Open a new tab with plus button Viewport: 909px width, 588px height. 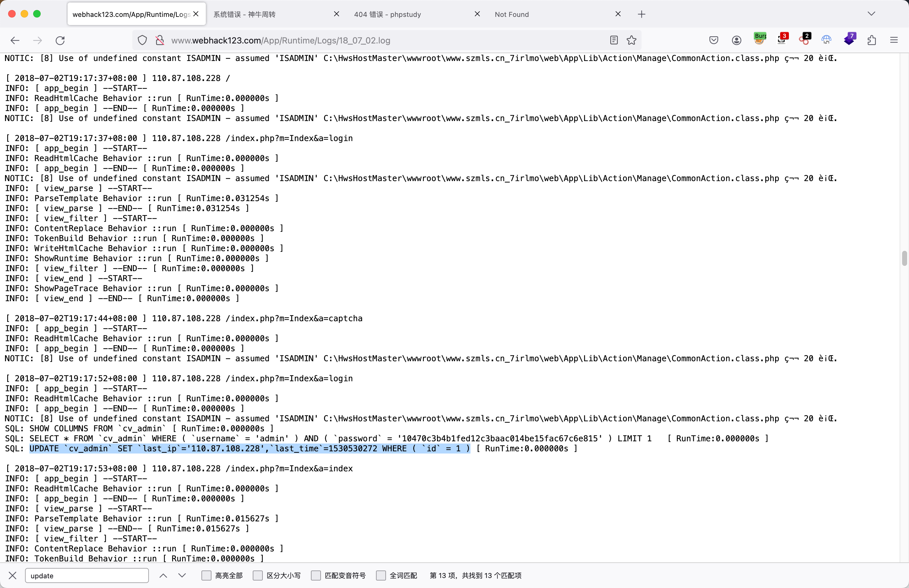pyautogui.click(x=641, y=14)
